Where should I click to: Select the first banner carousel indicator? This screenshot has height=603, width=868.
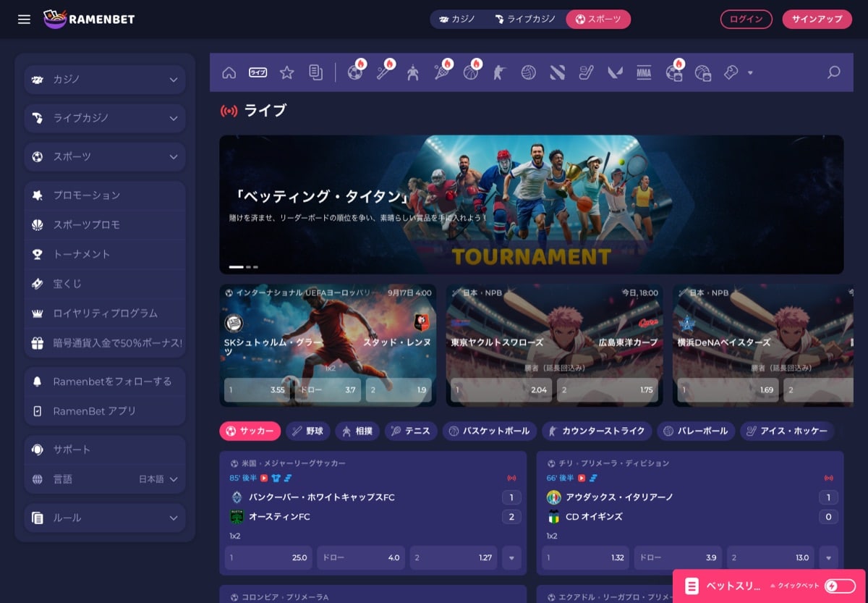click(237, 267)
